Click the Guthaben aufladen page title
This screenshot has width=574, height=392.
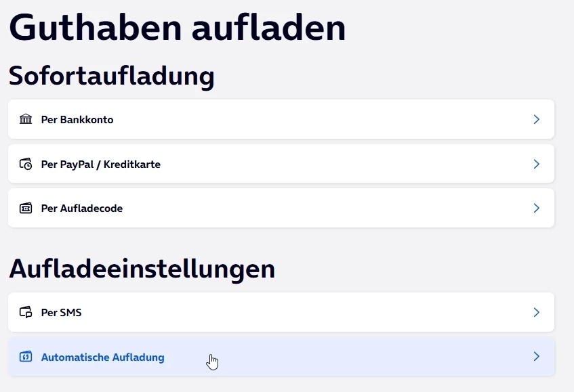178,28
